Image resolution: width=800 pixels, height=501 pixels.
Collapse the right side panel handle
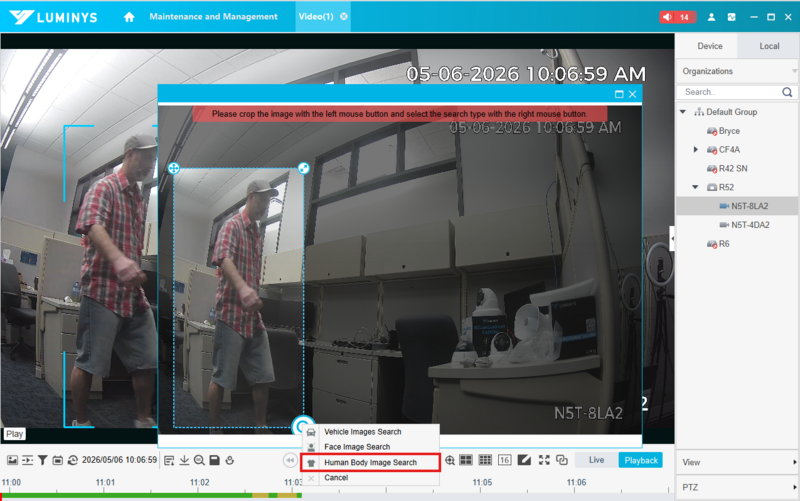(x=672, y=238)
